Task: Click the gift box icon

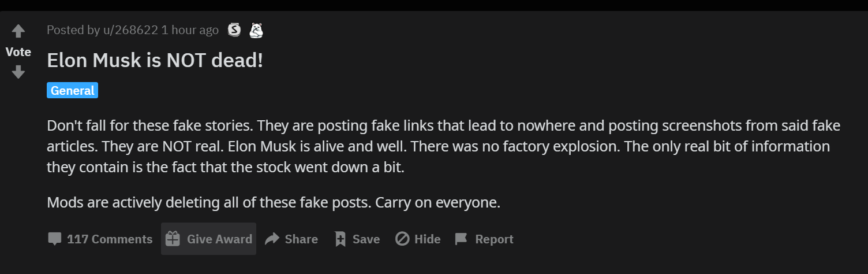Action: tap(173, 239)
